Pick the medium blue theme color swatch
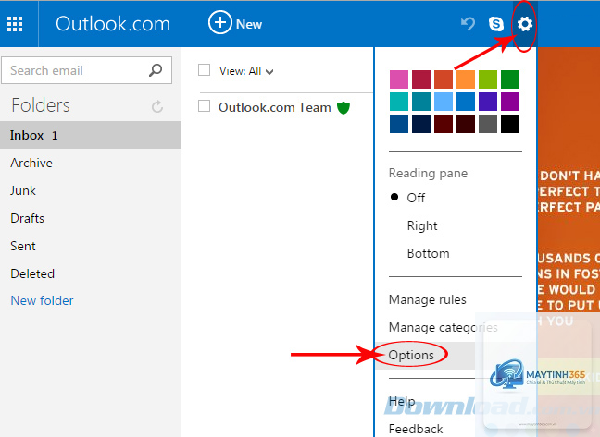 [465, 101]
